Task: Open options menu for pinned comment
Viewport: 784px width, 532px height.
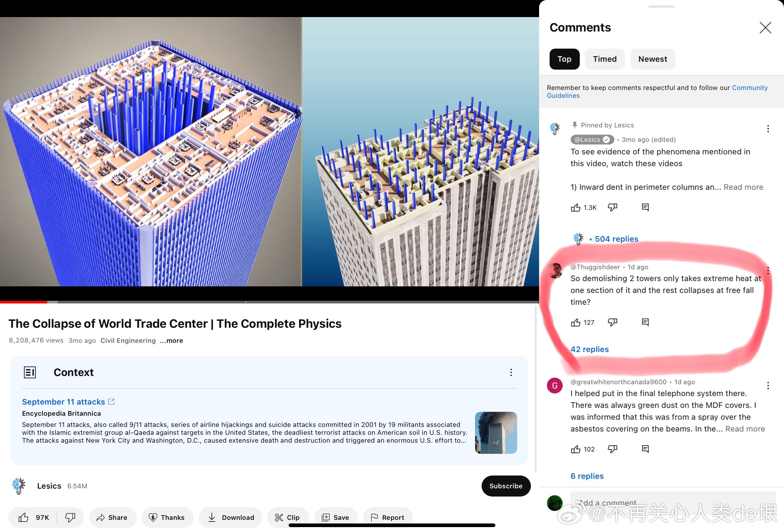Action: pos(768,128)
